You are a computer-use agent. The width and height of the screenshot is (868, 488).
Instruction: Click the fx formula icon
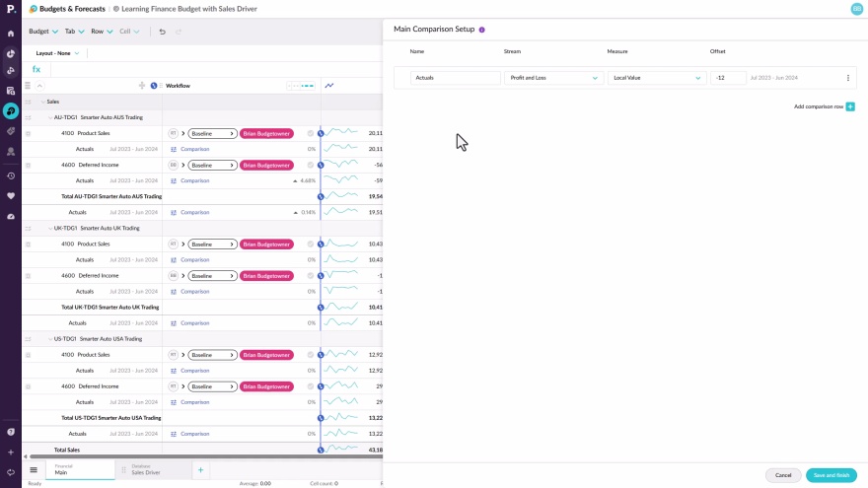pos(36,69)
